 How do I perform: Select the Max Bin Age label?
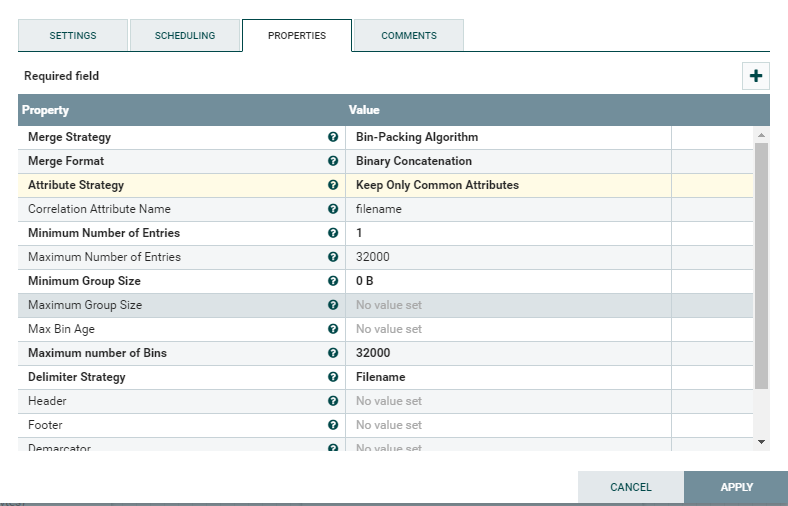click(61, 329)
